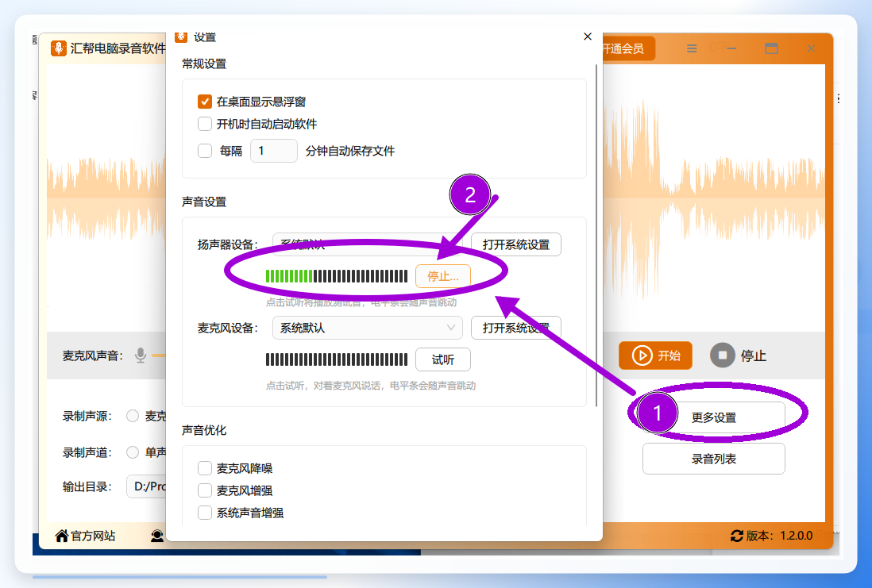Screen dimensions: 872x588
Task: Start recording with 开始 button
Action: click(656, 355)
